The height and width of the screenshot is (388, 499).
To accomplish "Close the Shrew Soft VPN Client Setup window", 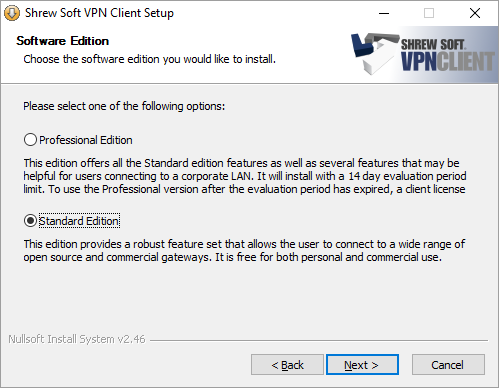I will click(475, 13).
